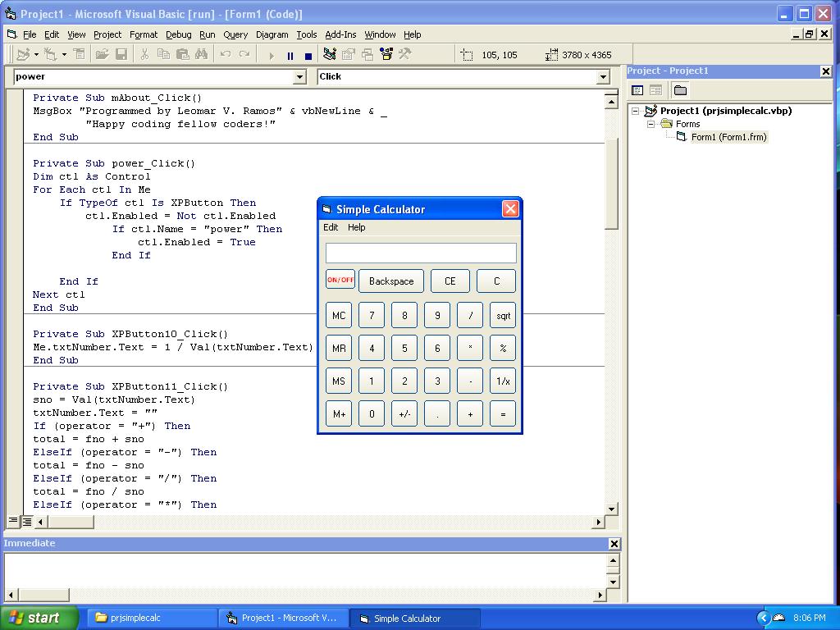
Task: Toggle the calculator ON/OFF power button
Action: [340, 280]
